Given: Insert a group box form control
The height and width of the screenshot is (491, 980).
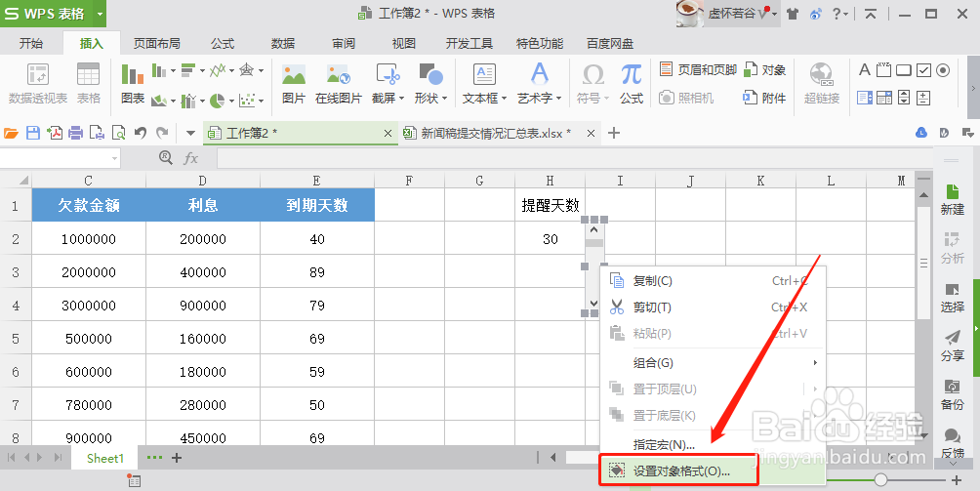Looking at the screenshot, I should point(883,69).
